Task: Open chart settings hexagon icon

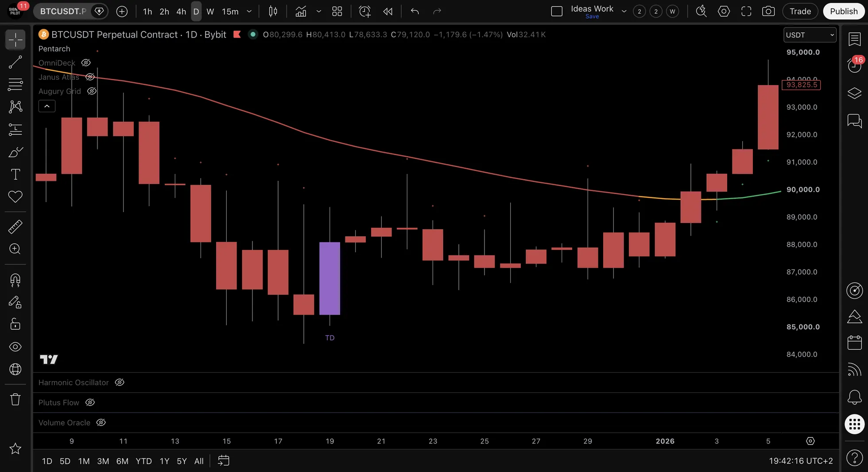Action: [x=724, y=12]
